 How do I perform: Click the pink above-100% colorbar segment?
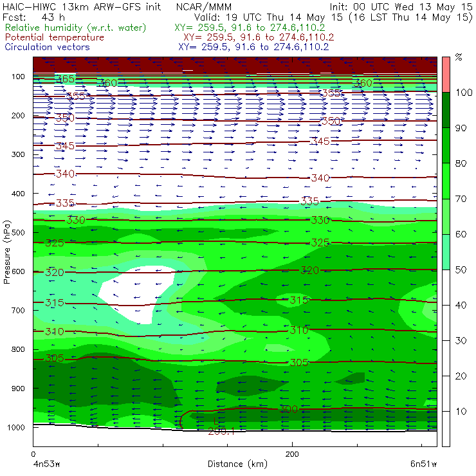click(446, 75)
